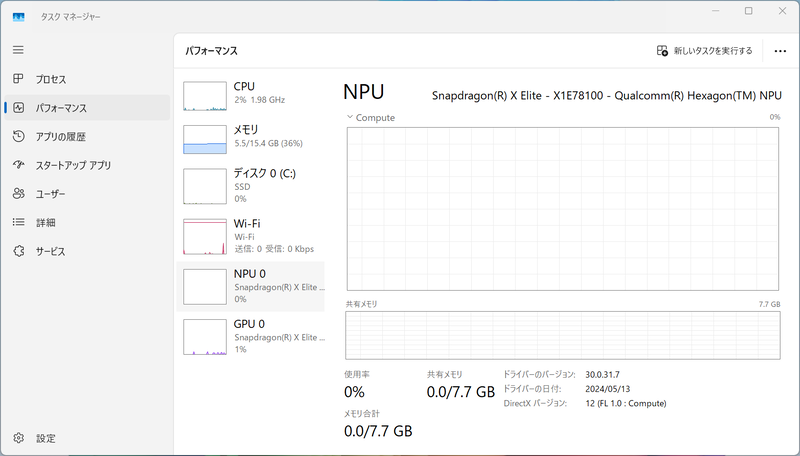The height and width of the screenshot is (456, 800).
Task: Select the GPU 0 resource entry
Action: click(x=205, y=337)
